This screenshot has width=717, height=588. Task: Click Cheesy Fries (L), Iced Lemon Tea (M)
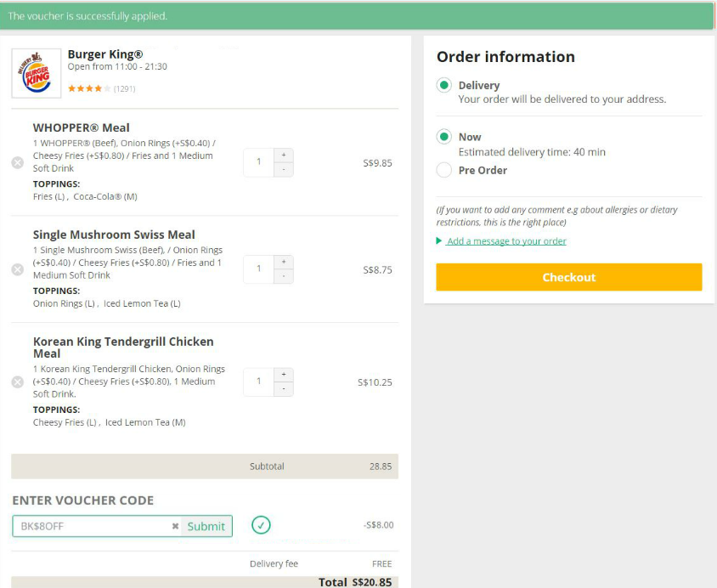pos(110,422)
